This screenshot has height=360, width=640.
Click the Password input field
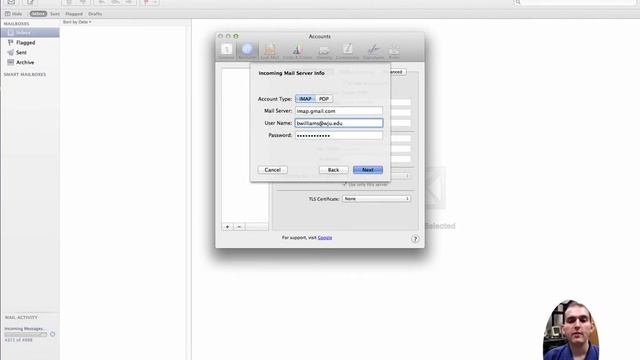(339, 135)
